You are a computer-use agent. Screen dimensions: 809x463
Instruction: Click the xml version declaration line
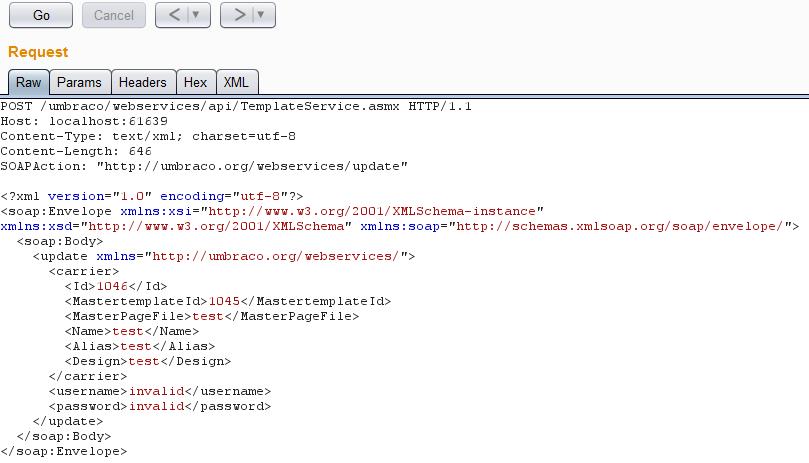pos(152,196)
